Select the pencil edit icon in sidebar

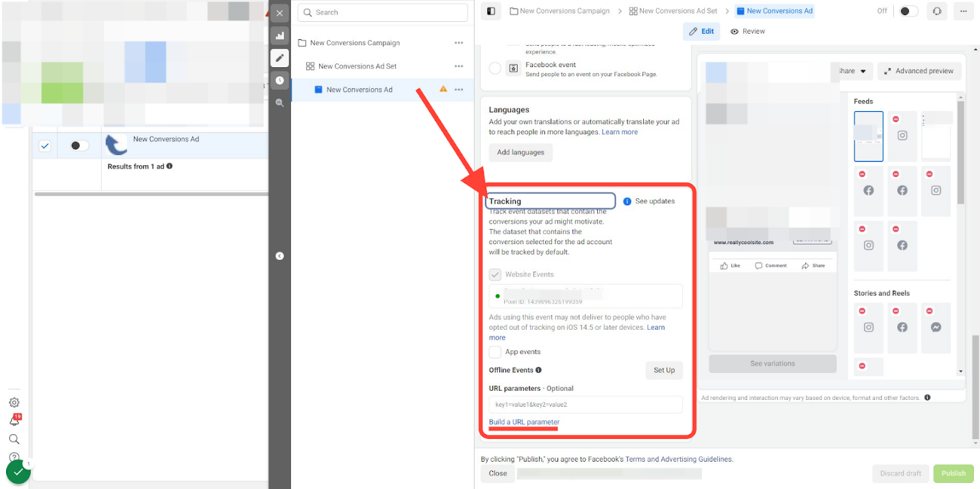280,58
